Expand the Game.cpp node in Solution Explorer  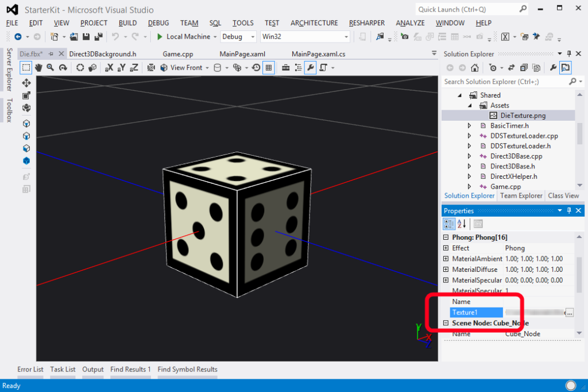(470, 186)
